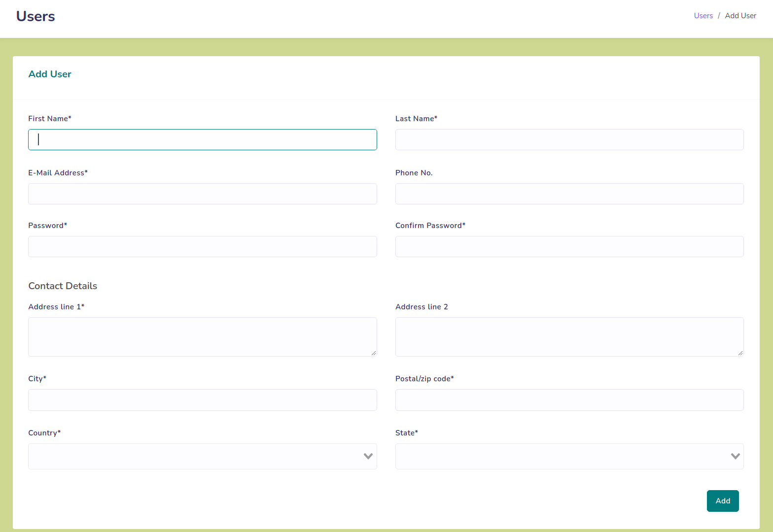The height and width of the screenshot is (532, 773).
Task: Grab Address line 1 resize handle
Action: tap(374, 353)
